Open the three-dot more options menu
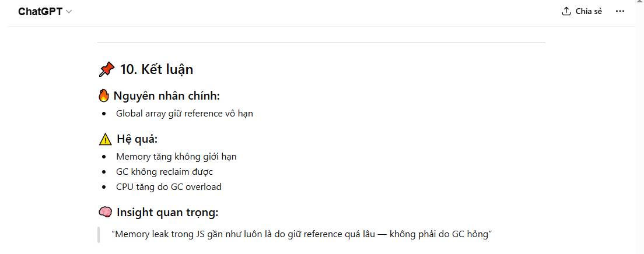 click(620, 12)
